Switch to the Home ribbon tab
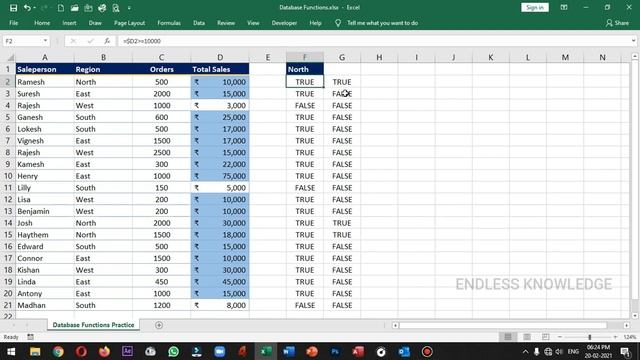 [42, 23]
